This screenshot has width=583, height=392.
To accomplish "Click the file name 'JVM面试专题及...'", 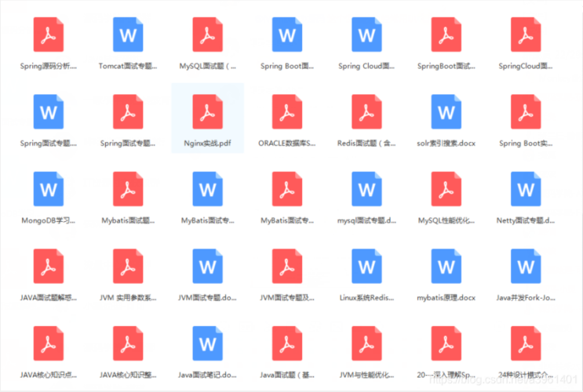I will [287, 298].
